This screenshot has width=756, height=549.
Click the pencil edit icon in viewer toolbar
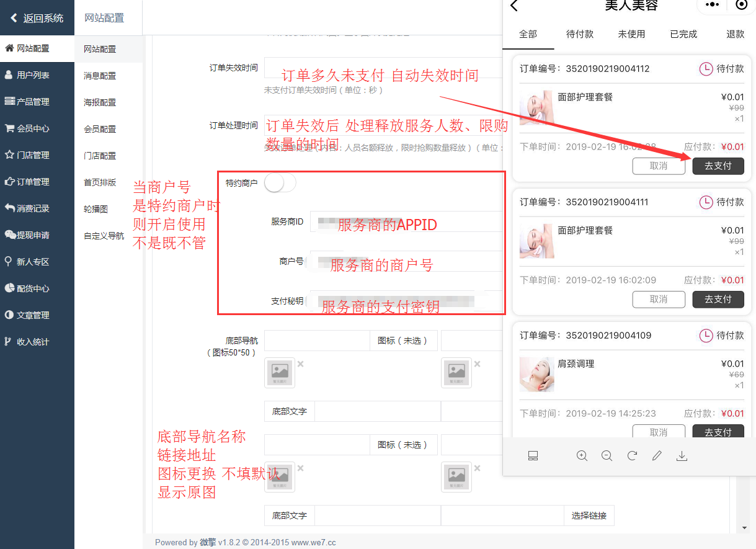click(657, 456)
